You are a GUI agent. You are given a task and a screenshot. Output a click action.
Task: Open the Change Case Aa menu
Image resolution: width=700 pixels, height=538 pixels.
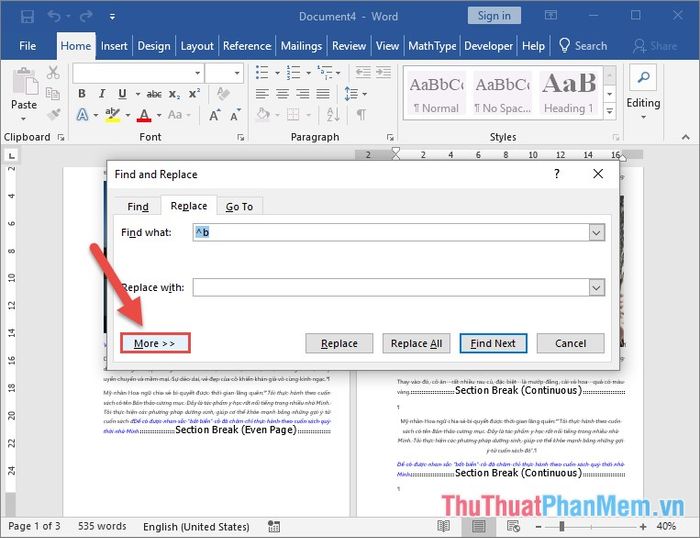tap(179, 115)
